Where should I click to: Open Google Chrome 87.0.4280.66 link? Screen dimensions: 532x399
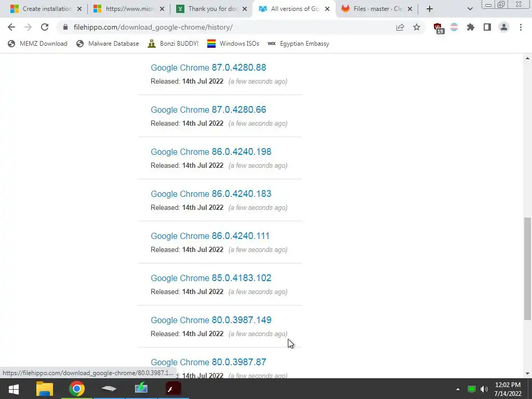[208, 110]
